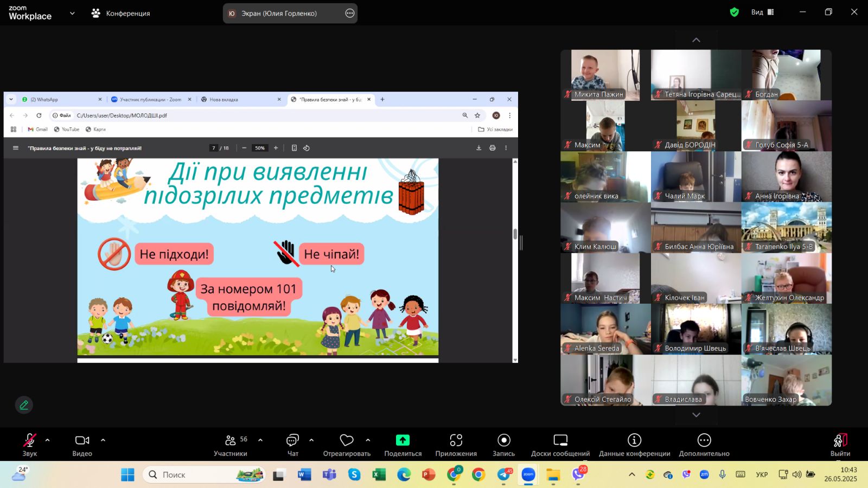The width and height of the screenshot is (868, 488).
Task: Expand video options arrow next to Video
Action: 103,440
